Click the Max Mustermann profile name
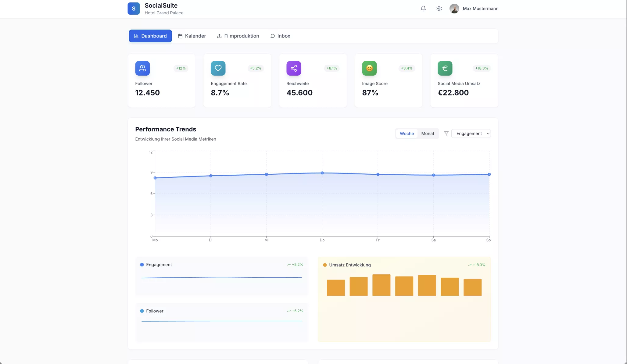This screenshot has width=627, height=364. coord(480,9)
